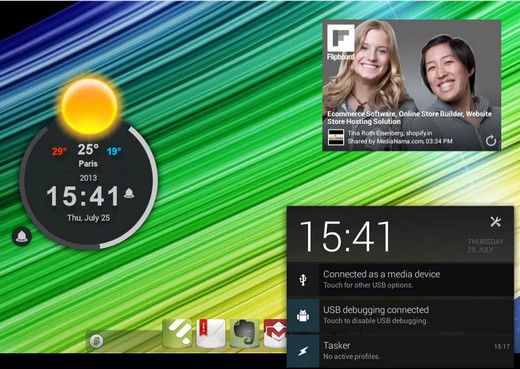Open the alarm bell beside the 15:41 clock
Screen dimensions: 520x369
[129, 193]
